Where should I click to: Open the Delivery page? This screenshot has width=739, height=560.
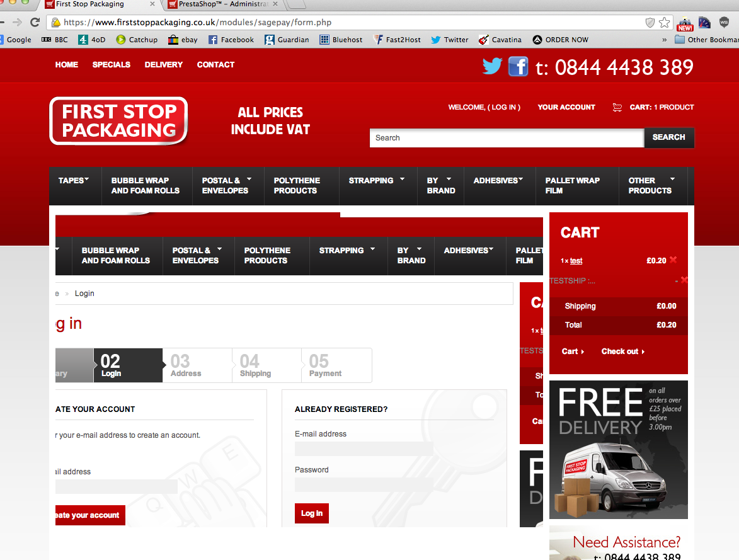[x=164, y=65]
